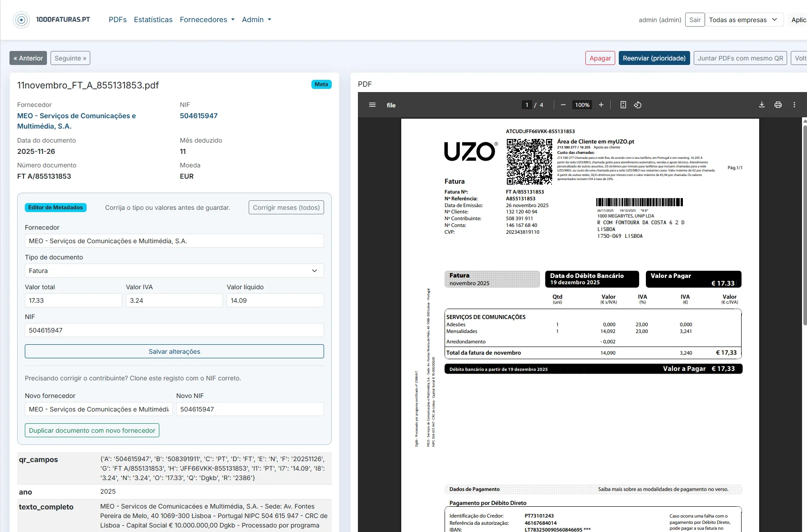Click Salvar alterações button
This screenshot has width=807, height=532.
coord(174,352)
